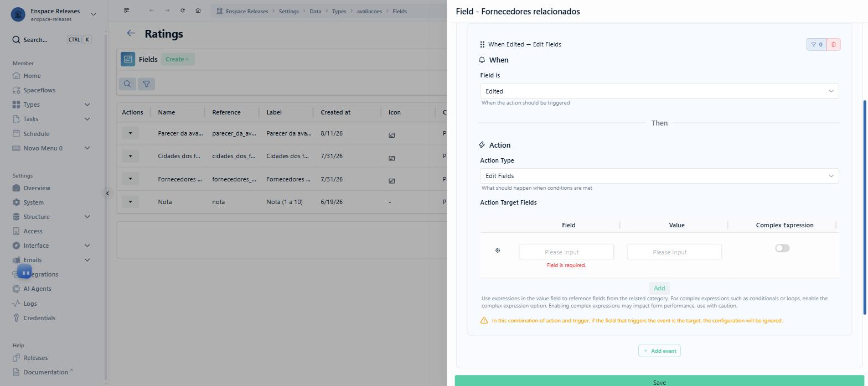
Task: Click the Value Please Input box
Action: click(x=674, y=252)
